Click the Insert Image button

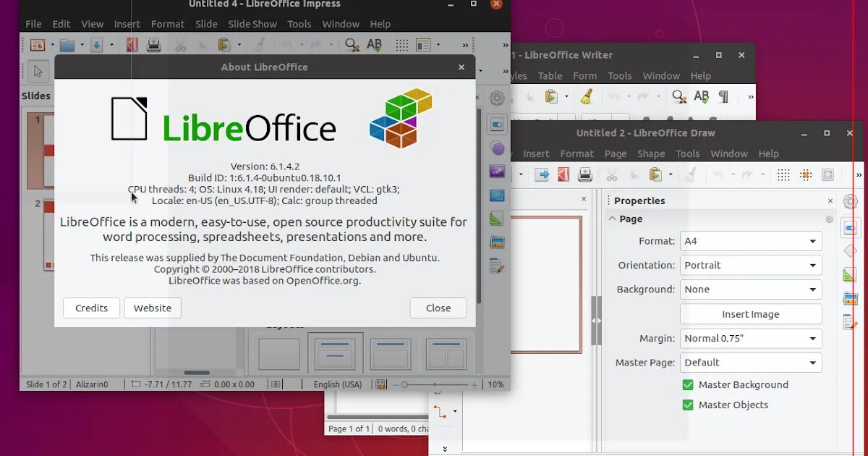click(751, 314)
